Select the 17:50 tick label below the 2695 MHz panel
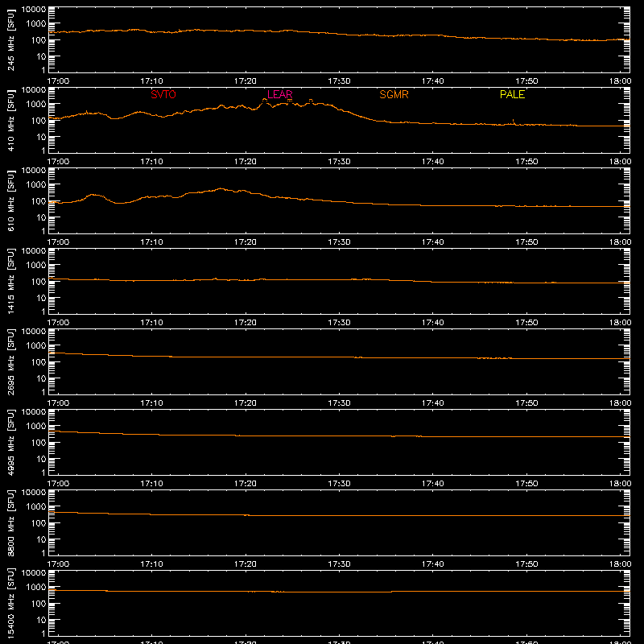Image resolution: width=644 pixels, height=644 pixels. coord(526,403)
